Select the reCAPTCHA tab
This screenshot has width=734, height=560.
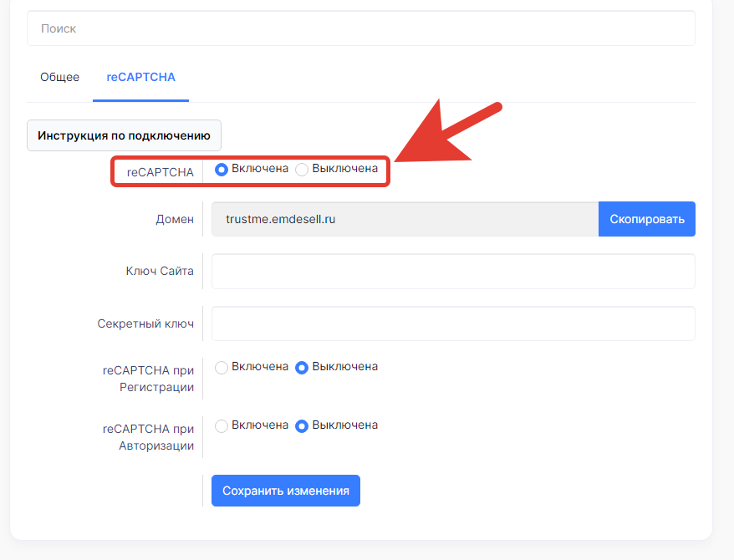pos(141,77)
